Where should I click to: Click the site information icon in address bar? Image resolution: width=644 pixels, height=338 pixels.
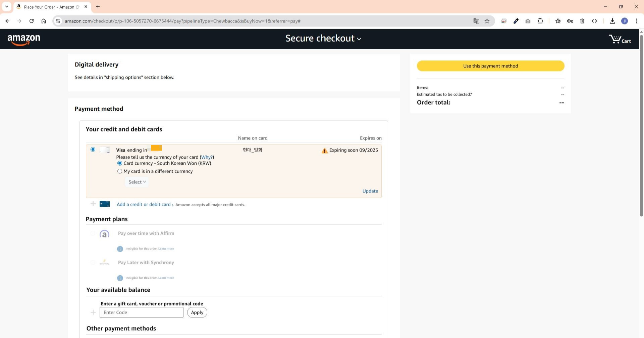pyautogui.click(x=58, y=21)
